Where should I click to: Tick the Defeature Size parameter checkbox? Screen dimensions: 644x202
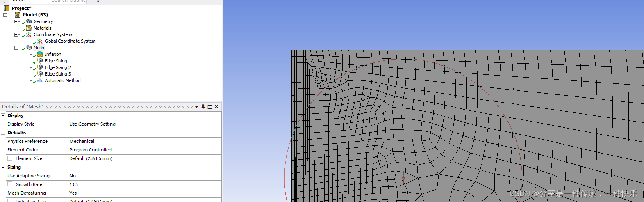point(10,200)
